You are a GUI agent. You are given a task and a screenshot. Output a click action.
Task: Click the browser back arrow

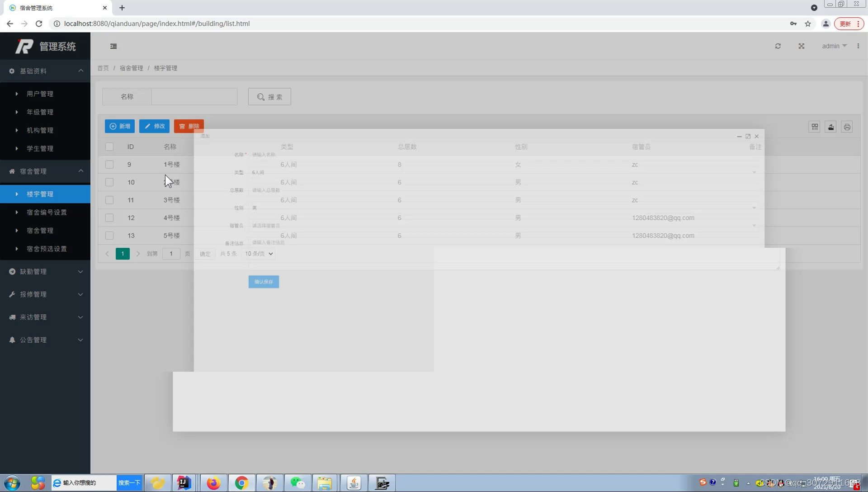pyautogui.click(x=10, y=24)
